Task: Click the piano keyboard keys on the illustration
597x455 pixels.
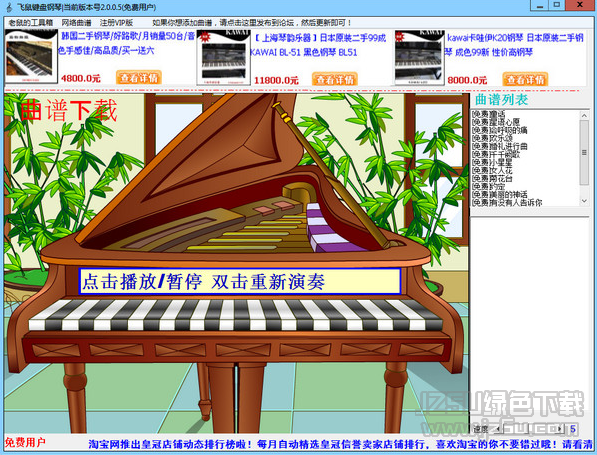Action: 236,315
